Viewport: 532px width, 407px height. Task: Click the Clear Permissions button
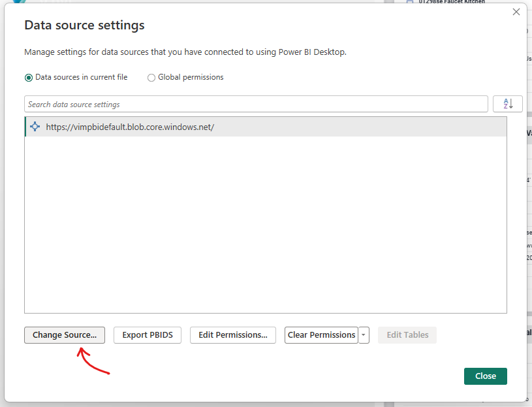click(321, 335)
